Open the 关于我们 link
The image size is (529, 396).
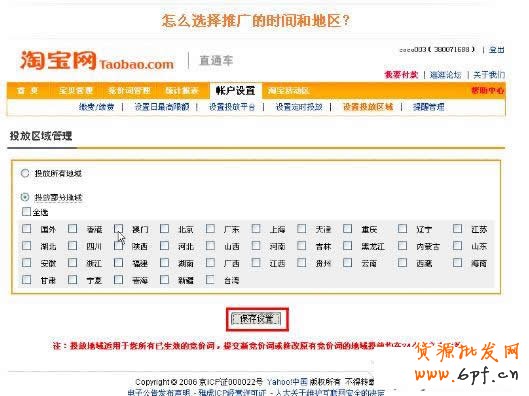click(x=489, y=75)
